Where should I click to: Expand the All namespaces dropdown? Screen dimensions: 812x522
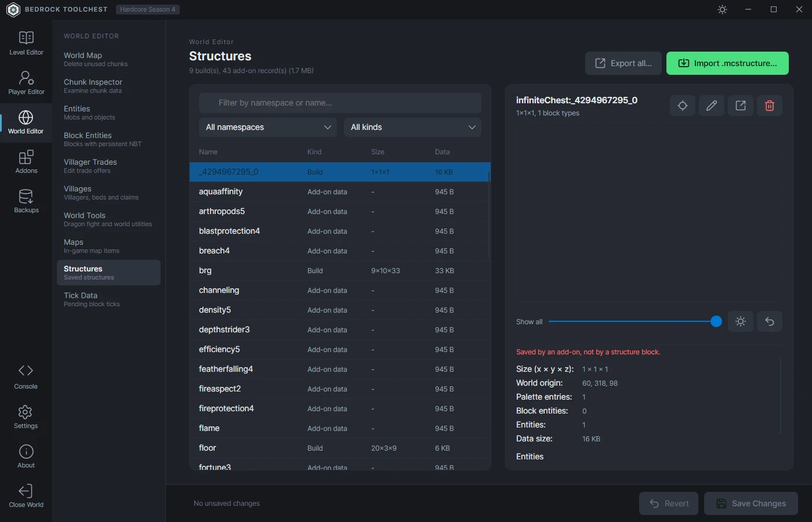click(x=268, y=127)
